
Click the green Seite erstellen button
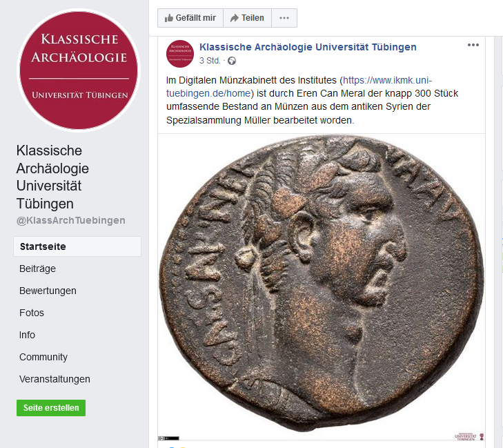(x=51, y=408)
